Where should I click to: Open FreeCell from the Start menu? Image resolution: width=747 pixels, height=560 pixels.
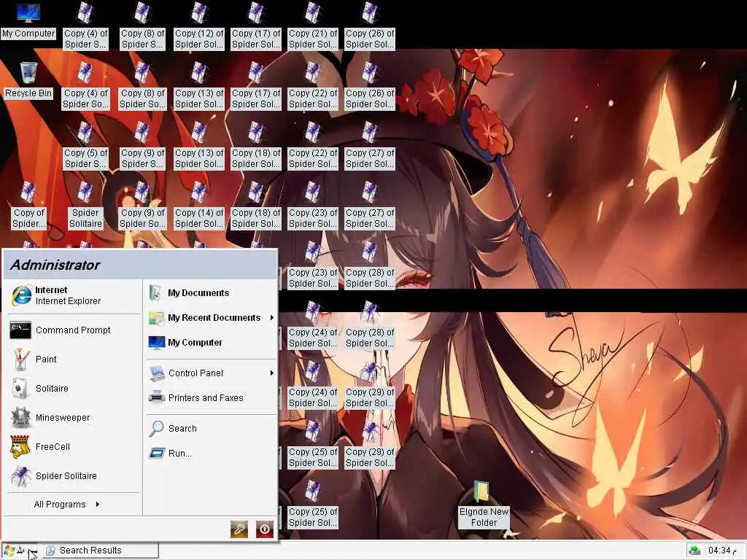[41, 447]
